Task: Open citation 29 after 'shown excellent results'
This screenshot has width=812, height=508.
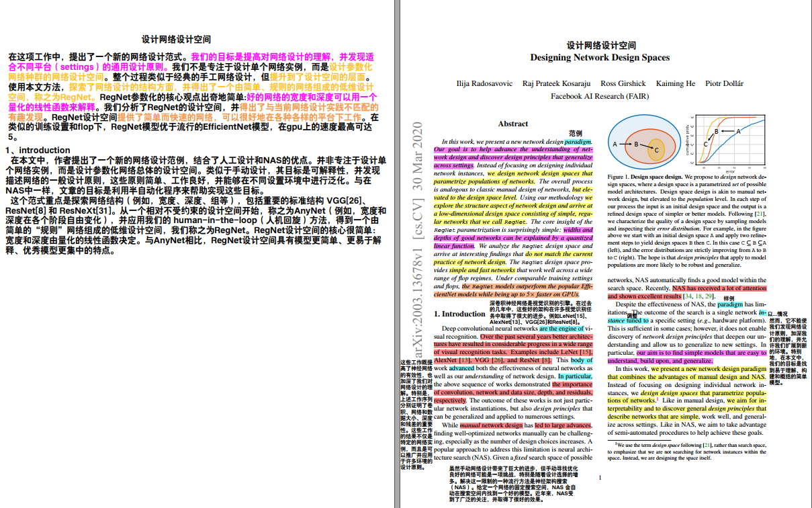Action: click(710, 296)
